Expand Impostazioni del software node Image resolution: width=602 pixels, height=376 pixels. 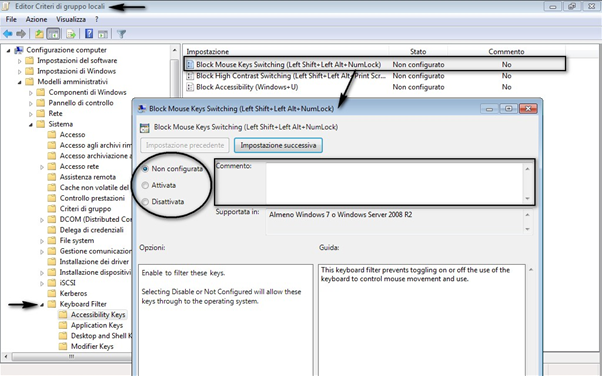click(x=20, y=61)
